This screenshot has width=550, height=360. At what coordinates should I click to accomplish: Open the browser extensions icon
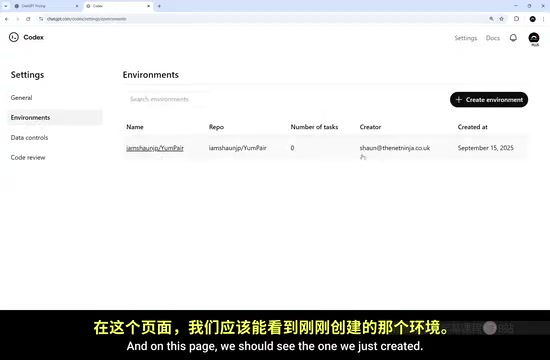coord(516,19)
